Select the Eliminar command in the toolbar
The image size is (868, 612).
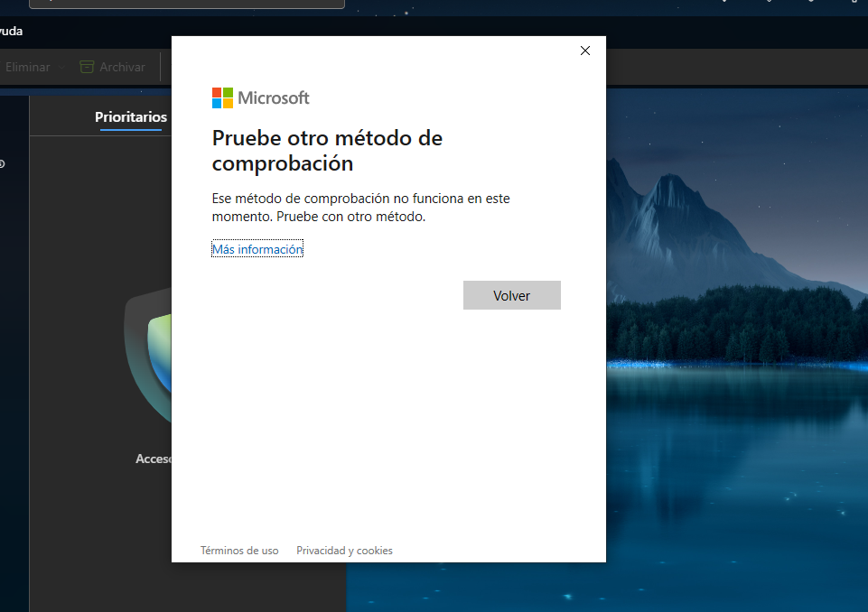pyautogui.click(x=28, y=66)
